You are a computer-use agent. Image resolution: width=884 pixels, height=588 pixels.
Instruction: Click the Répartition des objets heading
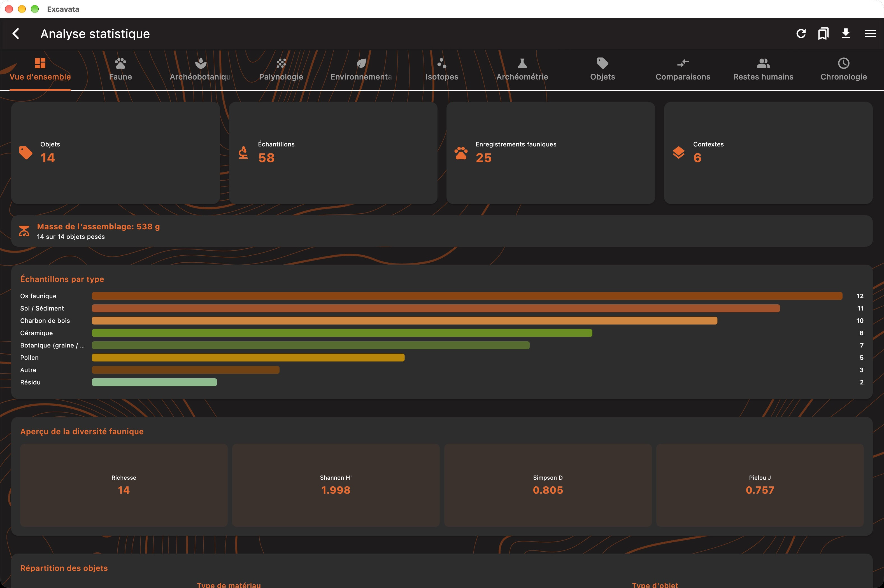[x=64, y=568]
